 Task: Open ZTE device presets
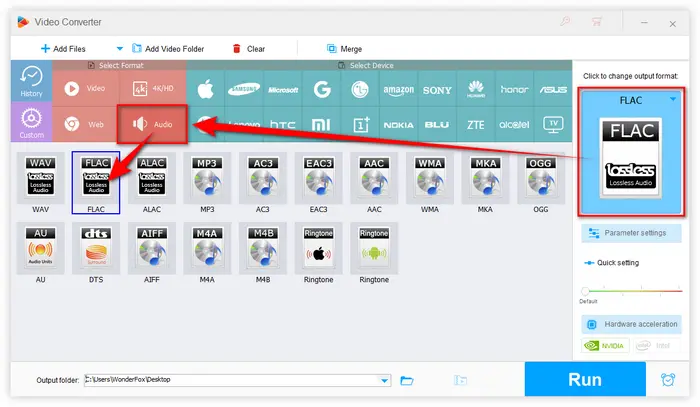click(476, 125)
